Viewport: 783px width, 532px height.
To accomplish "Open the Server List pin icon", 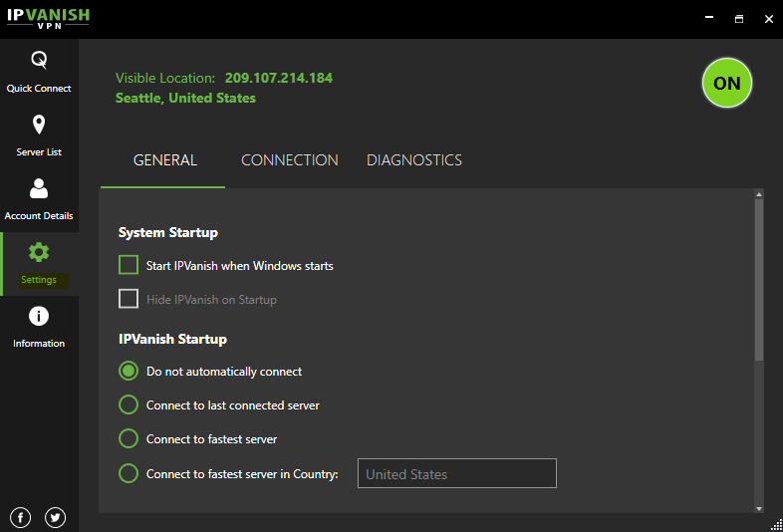I will pos(39,125).
